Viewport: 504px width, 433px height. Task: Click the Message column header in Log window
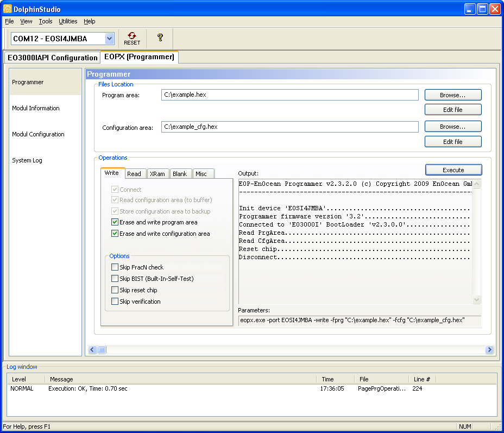coord(181,379)
